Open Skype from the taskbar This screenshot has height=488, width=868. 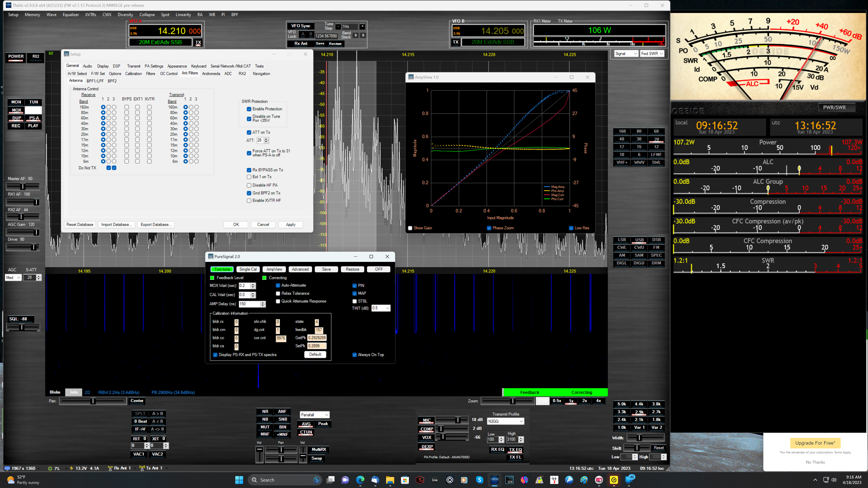pyautogui.click(x=479, y=480)
